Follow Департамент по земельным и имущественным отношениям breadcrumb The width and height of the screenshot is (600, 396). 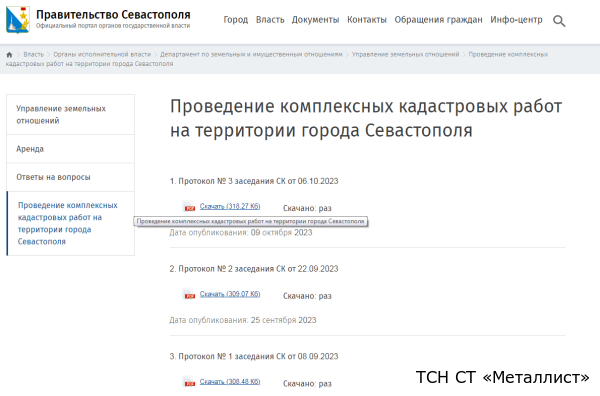[251, 54]
